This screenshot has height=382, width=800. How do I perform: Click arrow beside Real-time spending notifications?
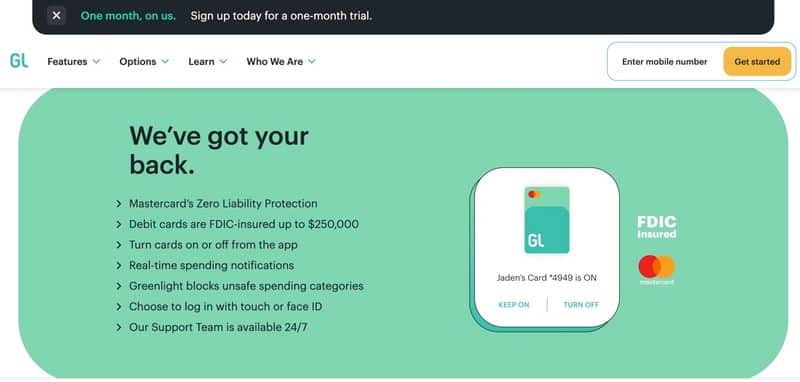[x=119, y=266]
